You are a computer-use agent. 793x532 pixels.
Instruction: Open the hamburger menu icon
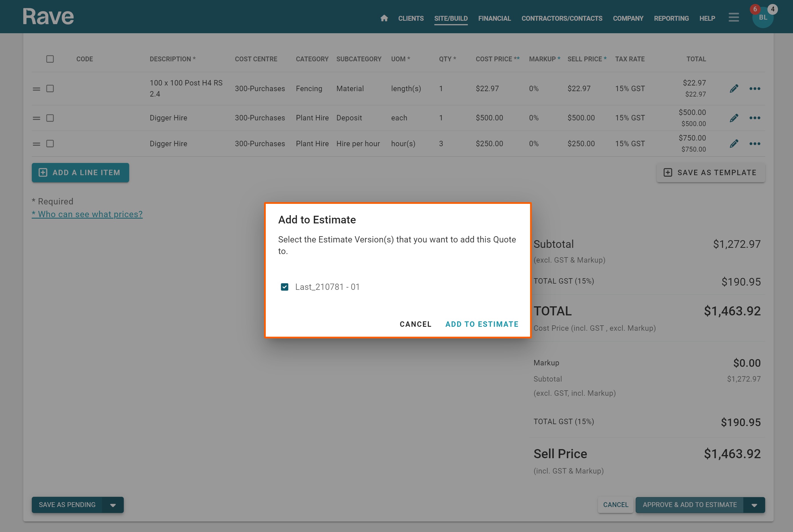coord(733,17)
